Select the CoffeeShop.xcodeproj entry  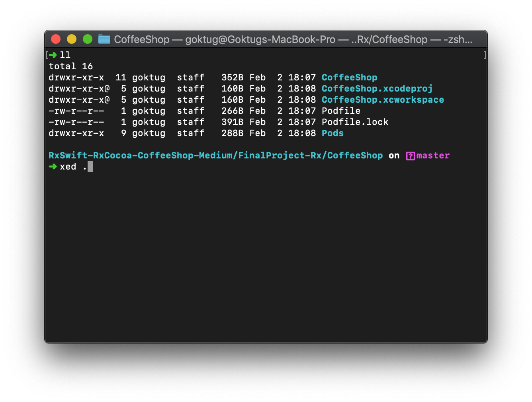[377, 88]
